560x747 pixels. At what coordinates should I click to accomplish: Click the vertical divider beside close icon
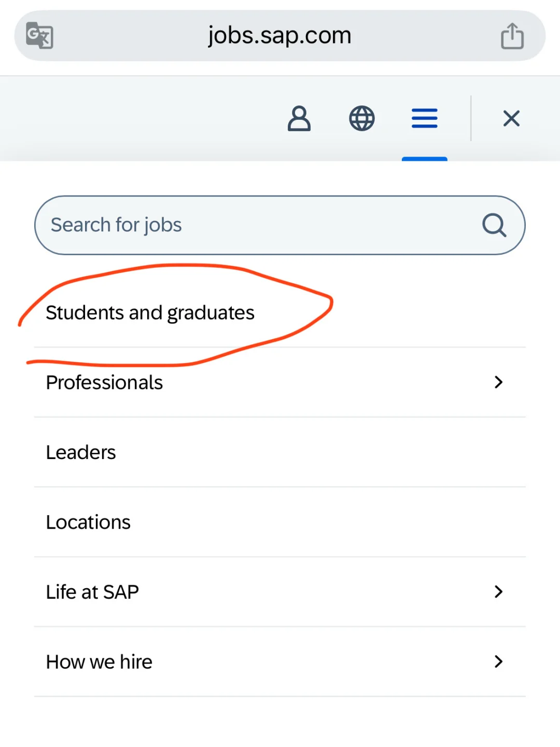click(471, 118)
